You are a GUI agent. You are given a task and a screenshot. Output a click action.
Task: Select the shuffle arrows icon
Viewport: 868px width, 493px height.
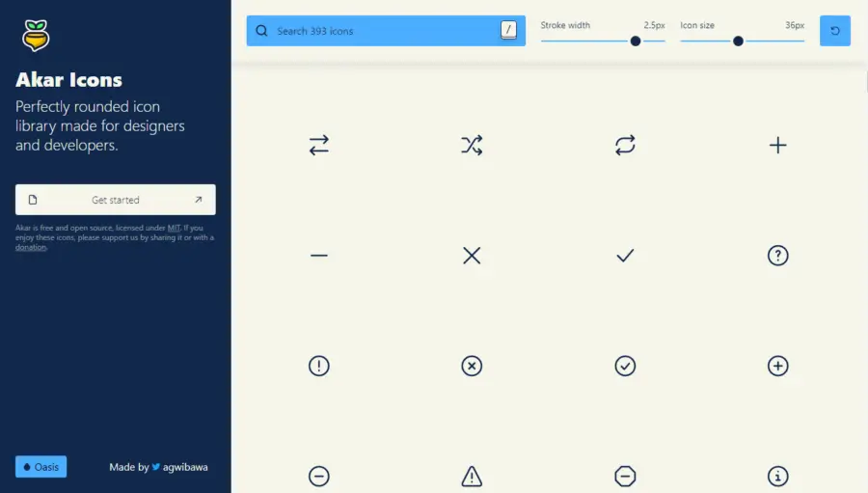(x=472, y=145)
